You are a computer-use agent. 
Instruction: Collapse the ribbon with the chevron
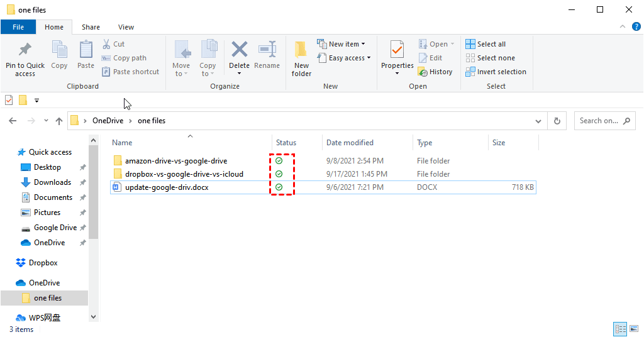pos(623,26)
